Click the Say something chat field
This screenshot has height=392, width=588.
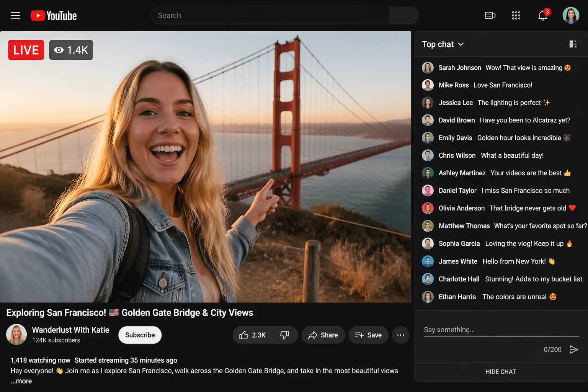(x=501, y=330)
